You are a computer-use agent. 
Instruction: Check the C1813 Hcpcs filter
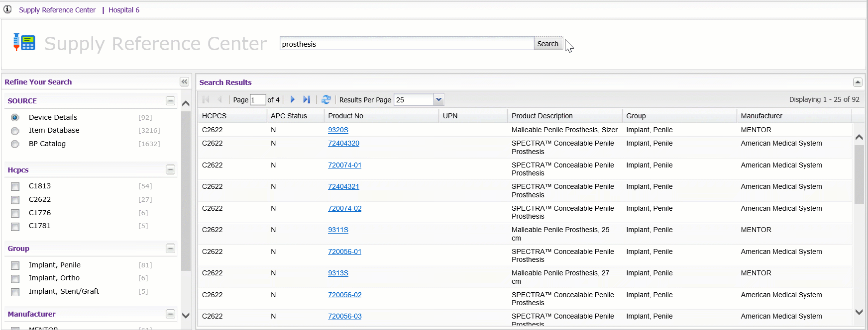click(x=15, y=186)
